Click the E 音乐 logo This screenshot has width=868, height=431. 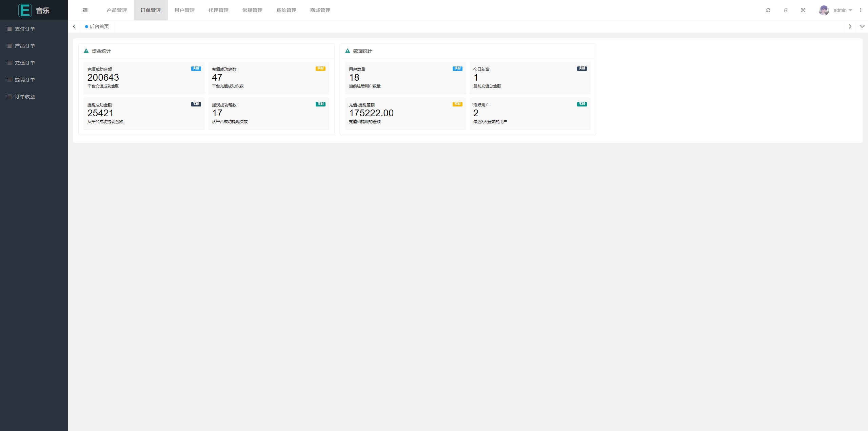tap(34, 10)
